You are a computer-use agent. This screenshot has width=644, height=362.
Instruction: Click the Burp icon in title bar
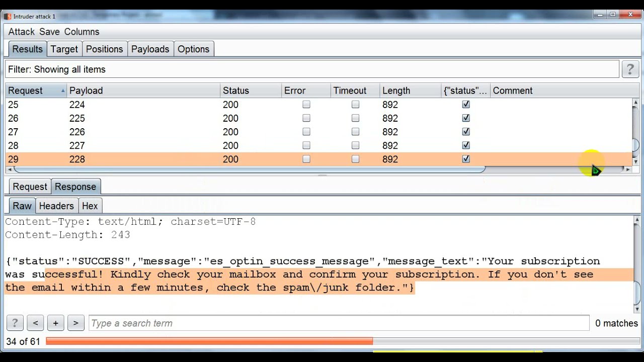(8, 16)
